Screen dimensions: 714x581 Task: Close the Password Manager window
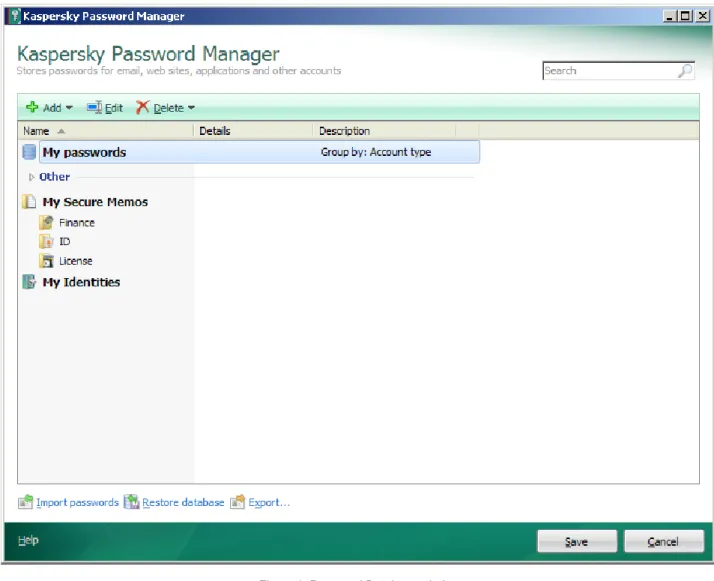click(x=703, y=16)
